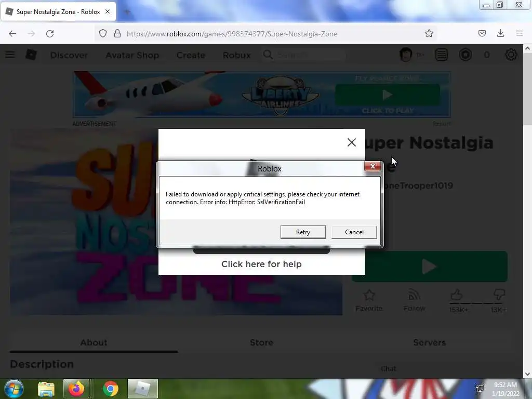Switch to the About tab
Viewport: 532px width, 399px height.
tap(94, 342)
